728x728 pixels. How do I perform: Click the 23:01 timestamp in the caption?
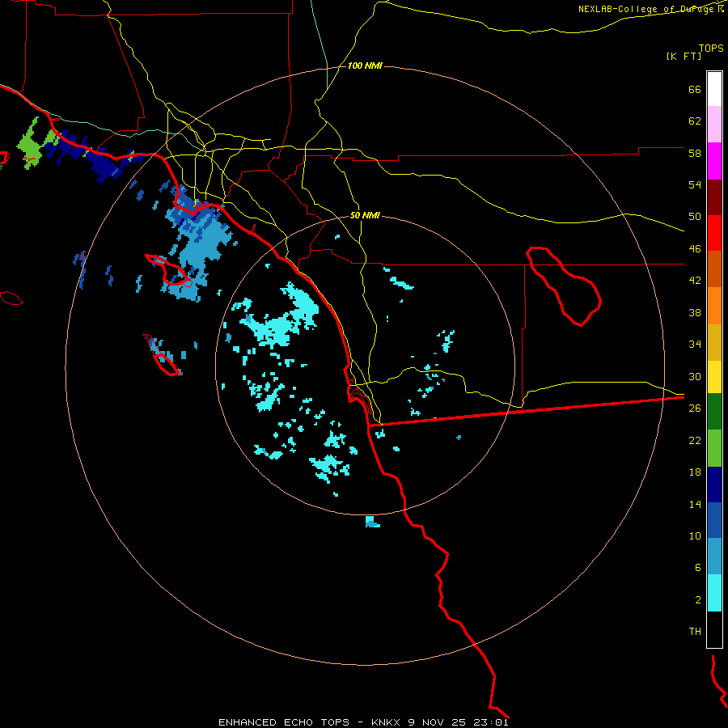pyautogui.click(x=491, y=722)
